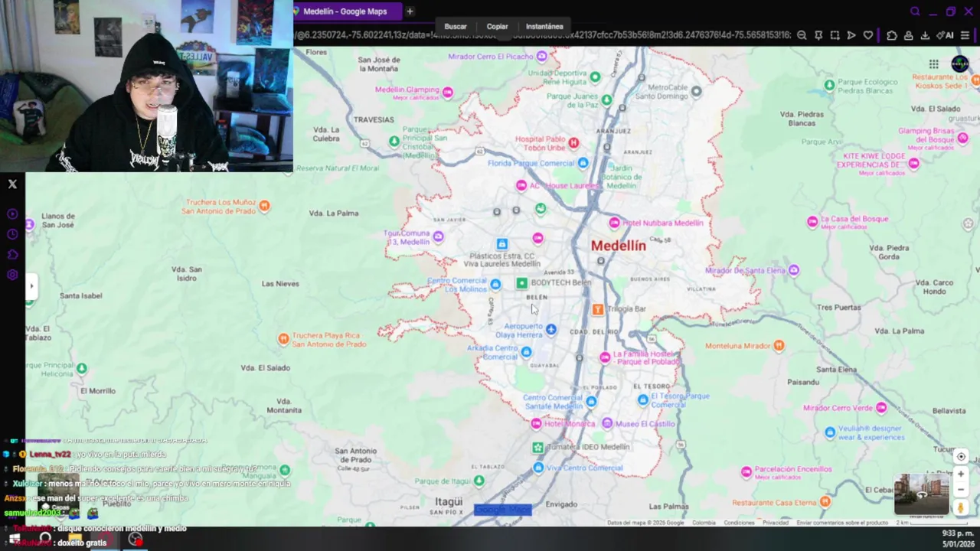
Task: Click the Restaurante Casa Eterna label
Action: pos(775,503)
